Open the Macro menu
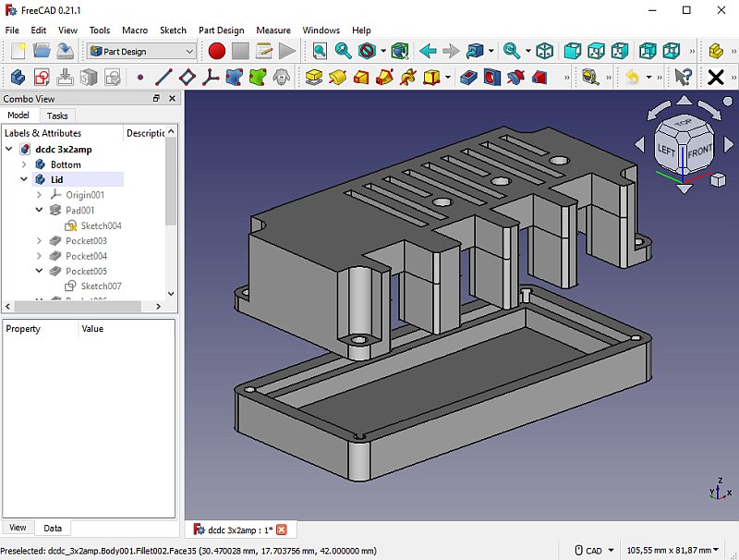The width and height of the screenshot is (739, 560). click(x=135, y=30)
